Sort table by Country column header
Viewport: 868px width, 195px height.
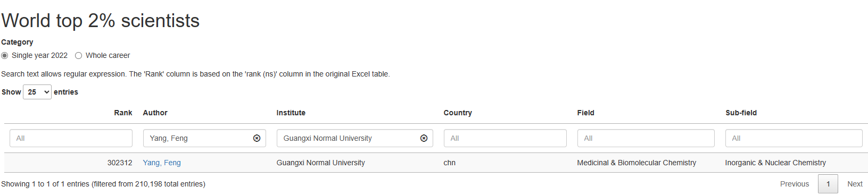pyautogui.click(x=458, y=113)
